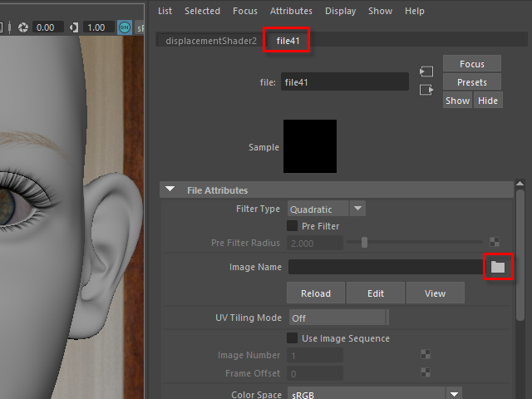Collapse the File Attributes section
Viewport: 532px width, 399px height.
170,190
